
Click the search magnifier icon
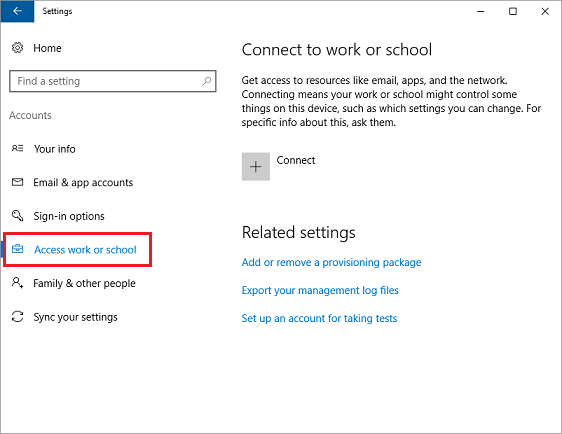[x=206, y=81]
